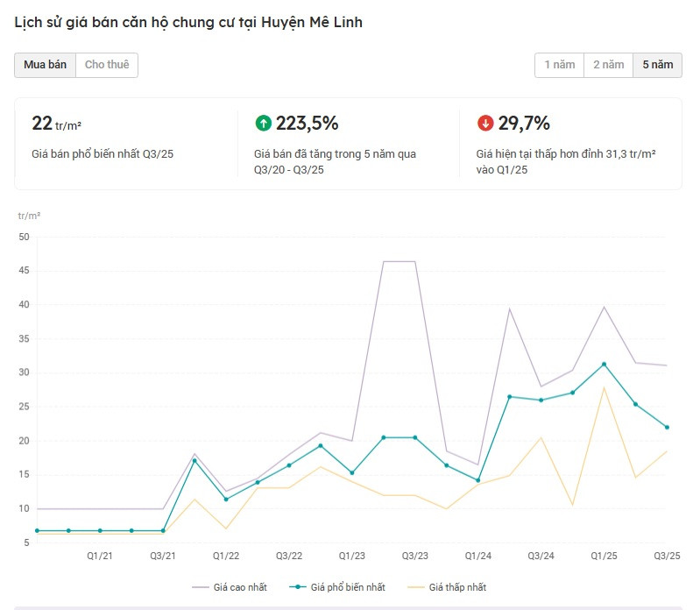Screen dimensions: 700x610
Task: Click the teal data point at Q3/21
Action: (163, 530)
